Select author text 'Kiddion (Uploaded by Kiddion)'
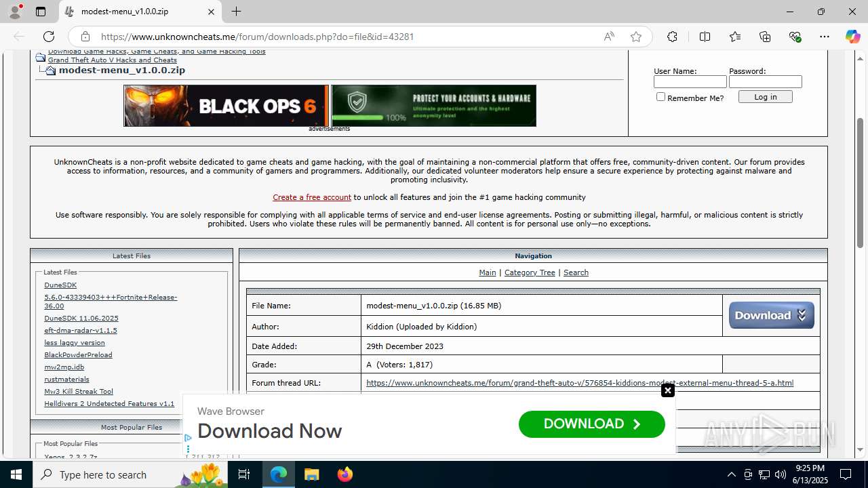 [x=421, y=327]
